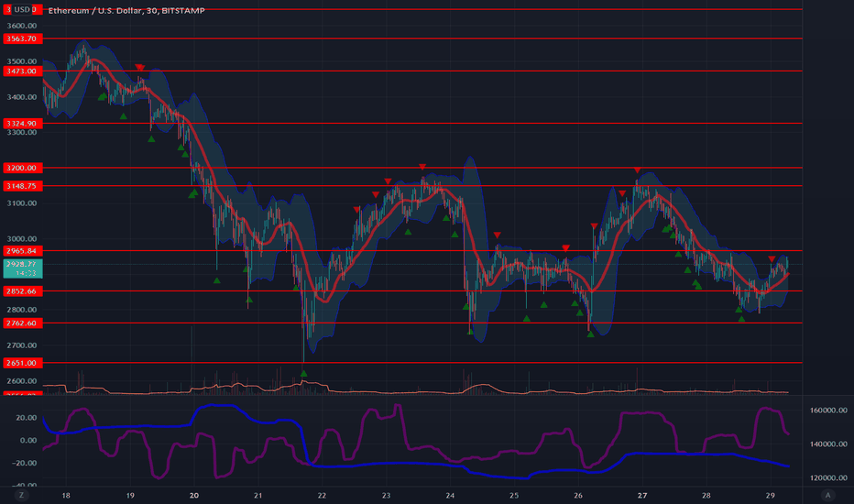Viewport: 854px width, 504px height.
Task: Select the 3200.00 horizontal line price label
Action: (22, 168)
